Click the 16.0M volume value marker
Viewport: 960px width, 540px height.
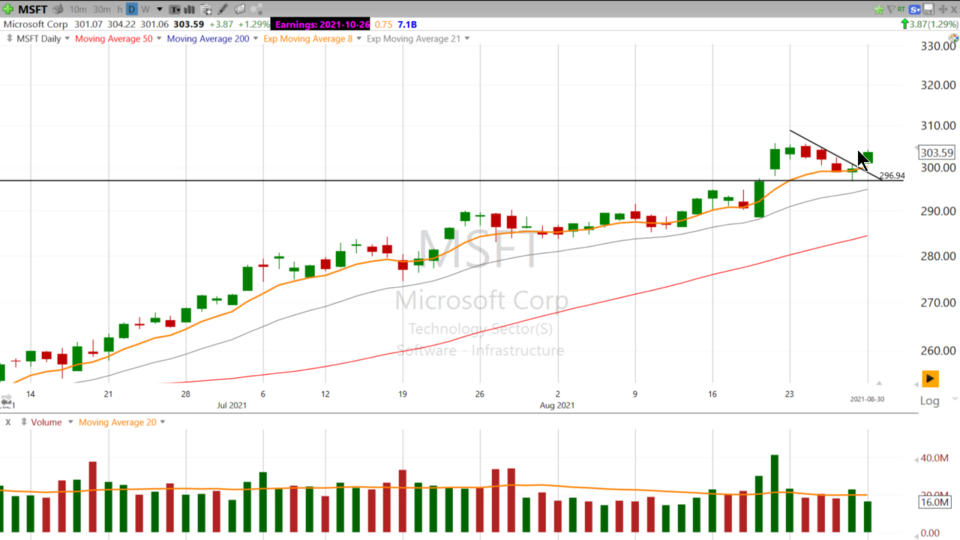point(935,502)
